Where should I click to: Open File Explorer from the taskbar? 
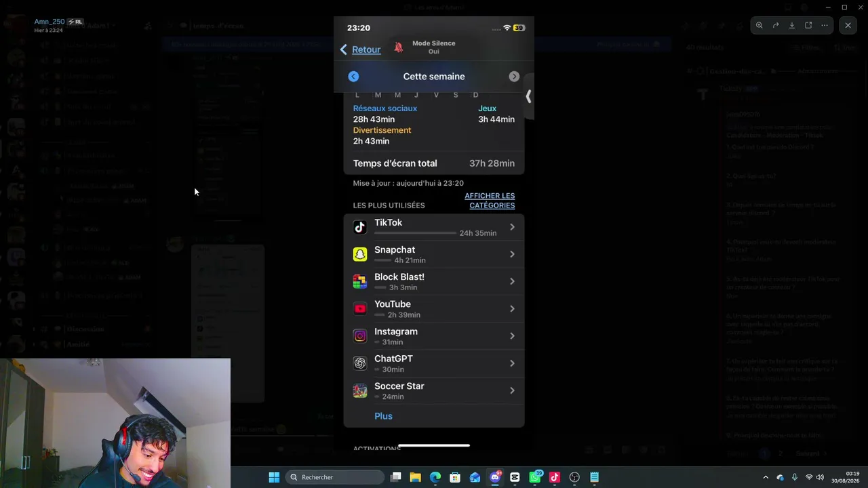click(416, 477)
